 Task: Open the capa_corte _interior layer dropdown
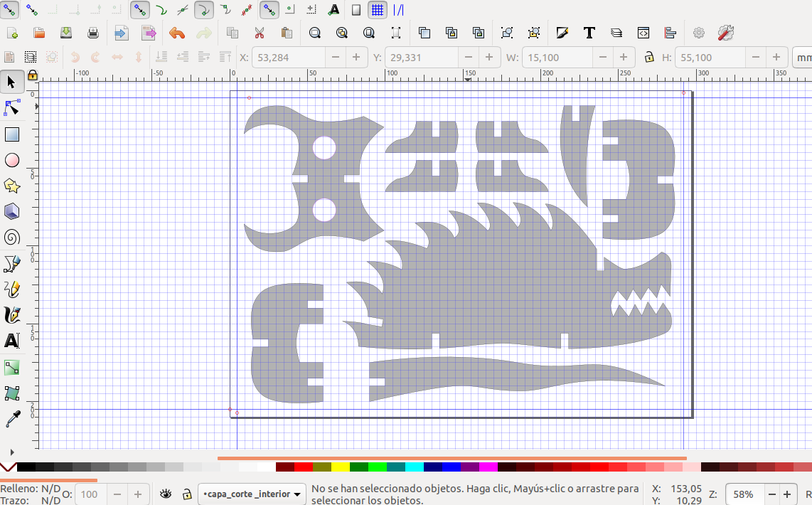pyautogui.click(x=252, y=494)
